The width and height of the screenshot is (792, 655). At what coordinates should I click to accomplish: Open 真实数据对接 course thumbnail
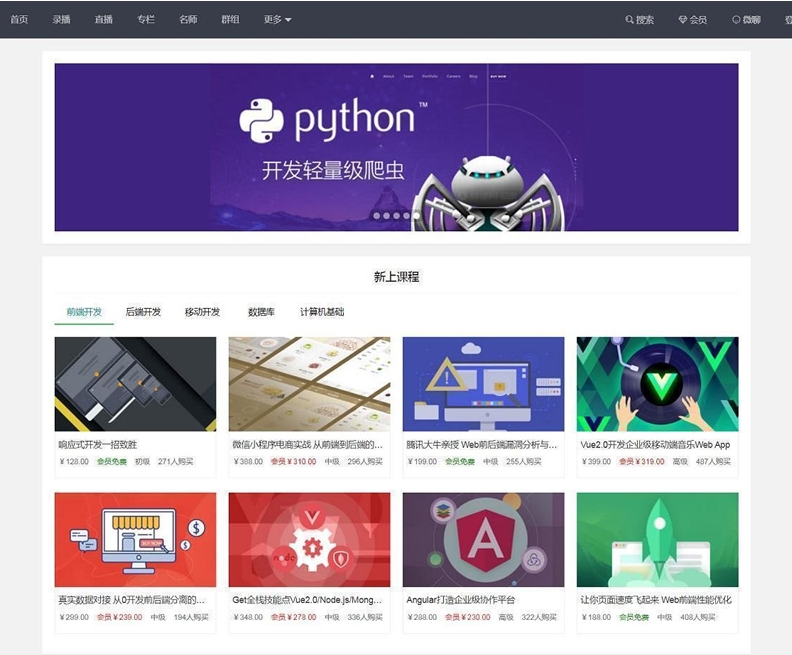[135, 540]
